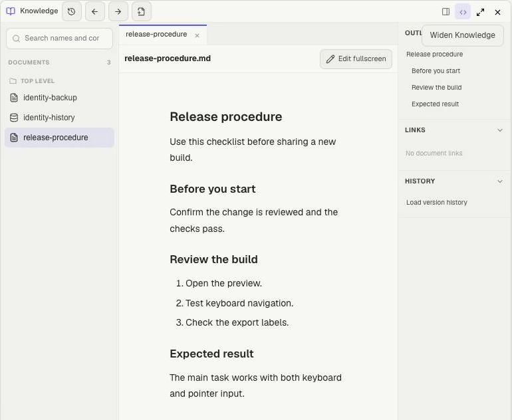The image size is (512, 420).
Task: Click Edit fullscreen button
Action: (356, 59)
